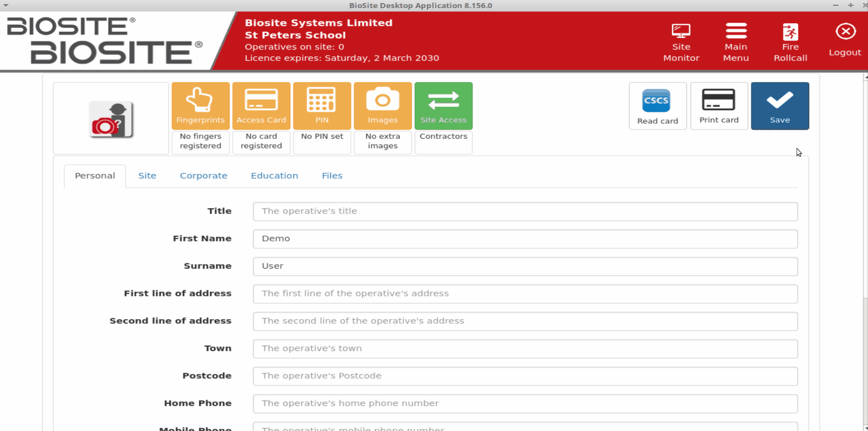Click the Licence expires date text

tap(342, 58)
